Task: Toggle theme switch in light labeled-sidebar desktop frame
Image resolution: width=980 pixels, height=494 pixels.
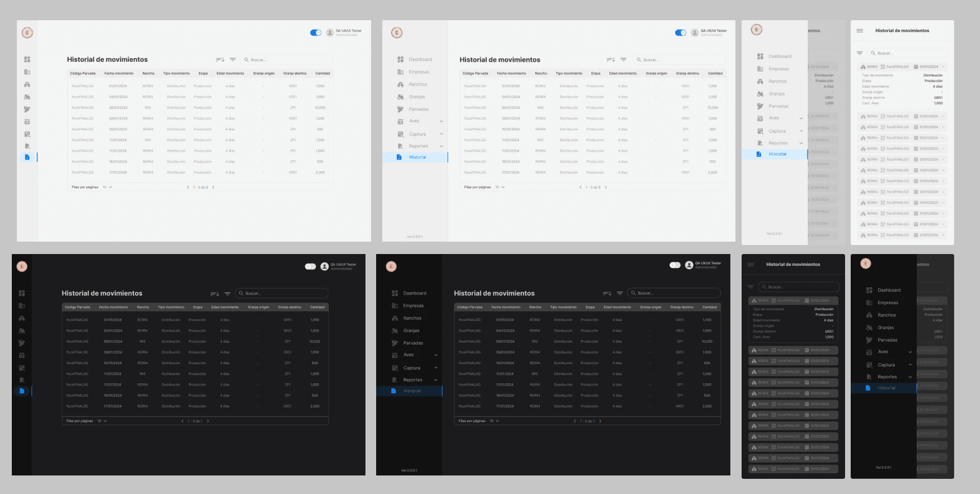Action: tap(681, 33)
